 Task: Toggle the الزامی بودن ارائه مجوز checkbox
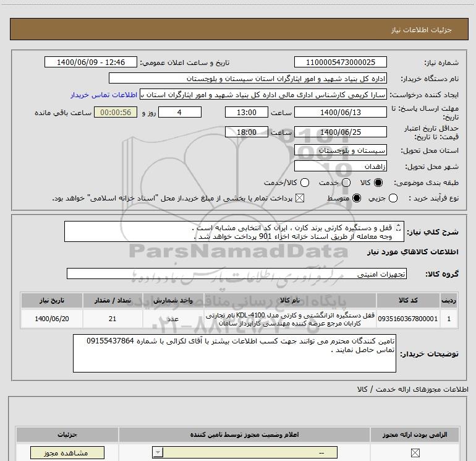click(415, 453)
